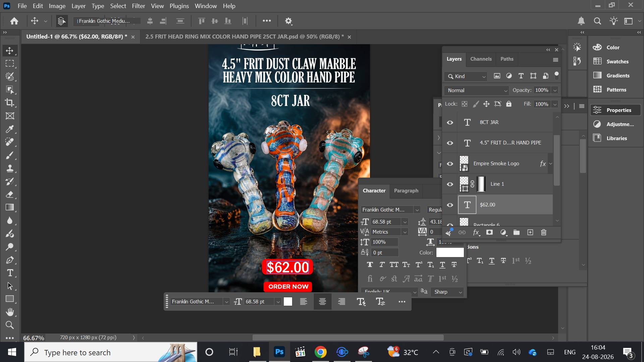The width and height of the screenshot is (644, 362).
Task: Toggle visibility of Line 1 layer
Action: [450, 184]
